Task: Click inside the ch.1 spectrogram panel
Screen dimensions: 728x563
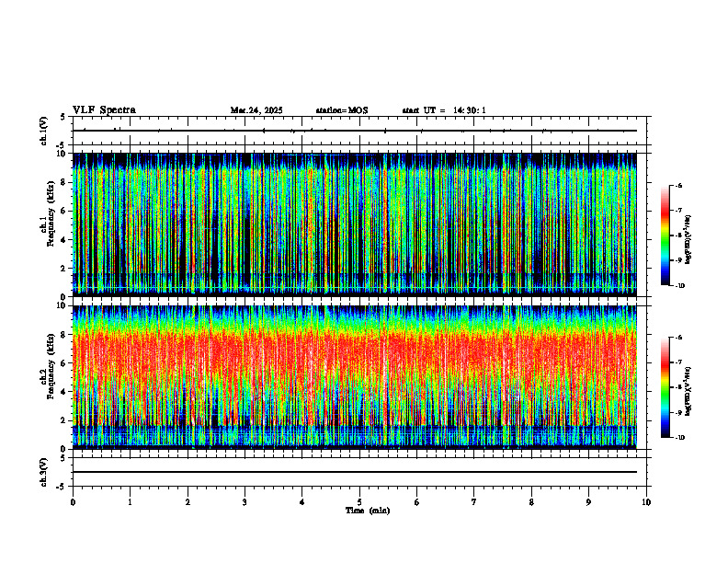Action: coord(355,224)
